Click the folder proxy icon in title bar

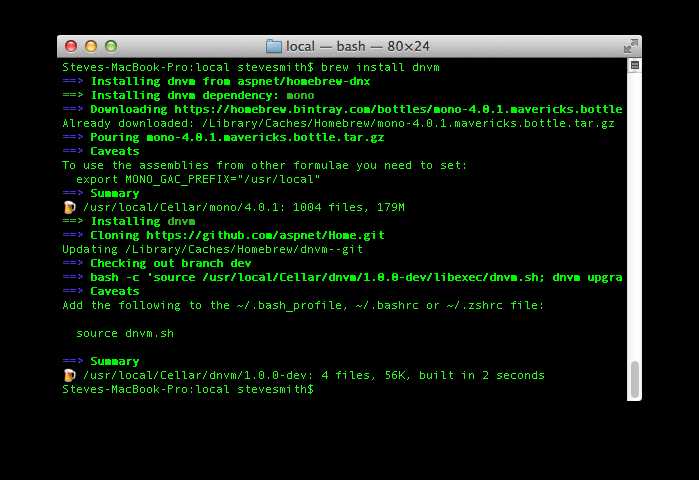pos(273,46)
